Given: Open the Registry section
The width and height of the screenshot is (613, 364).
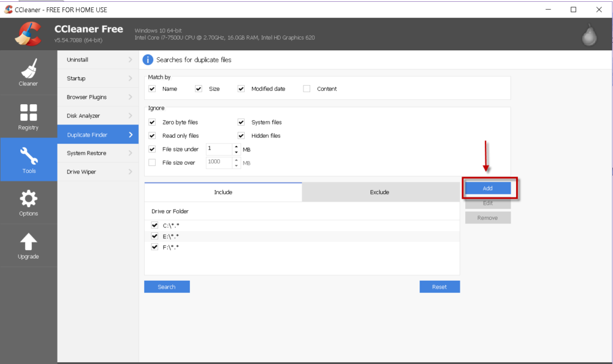Looking at the screenshot, I should tap(29, 117).
